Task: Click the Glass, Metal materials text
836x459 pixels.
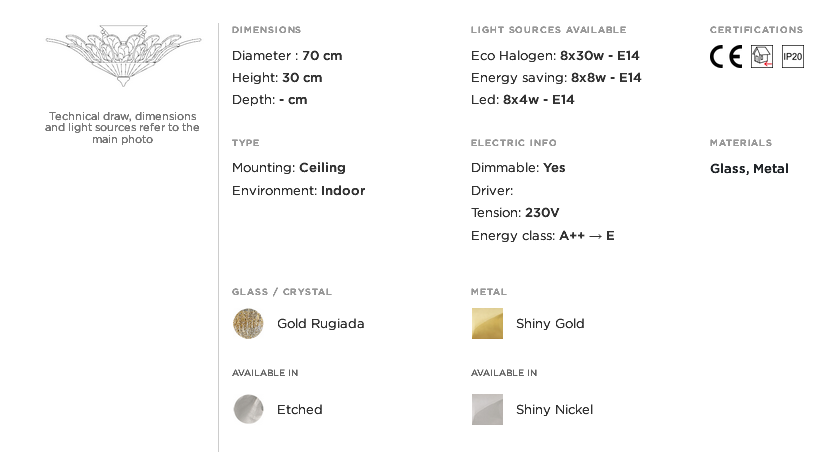Action: (749, 168)
